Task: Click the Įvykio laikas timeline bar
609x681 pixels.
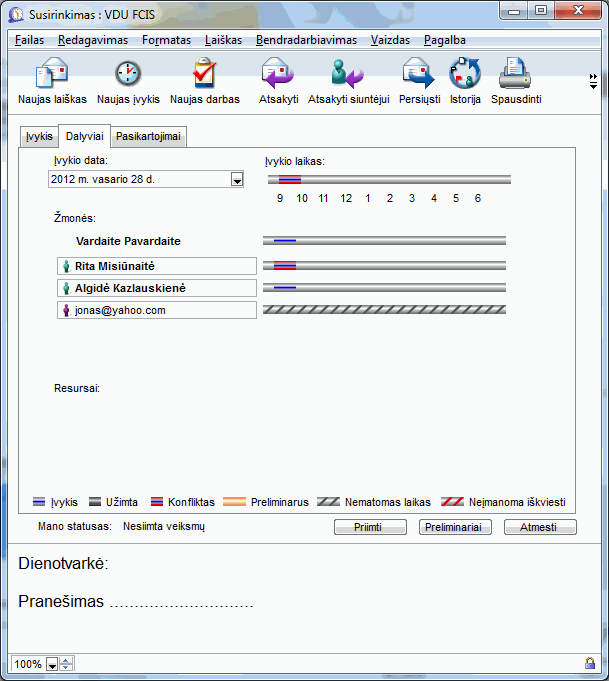Action: click(389, 180)
